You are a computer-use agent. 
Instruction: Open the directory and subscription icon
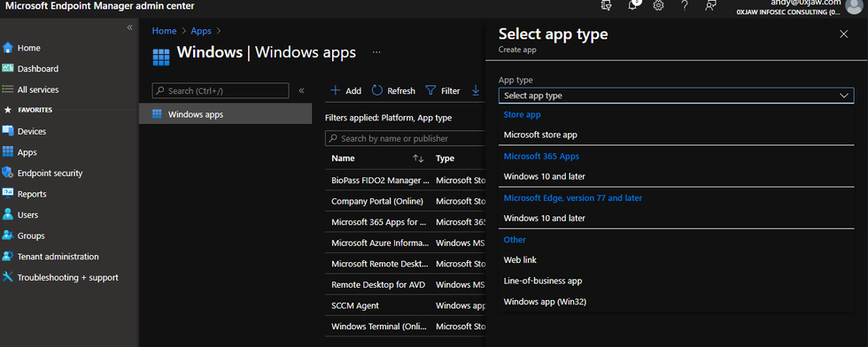(607, 5)
